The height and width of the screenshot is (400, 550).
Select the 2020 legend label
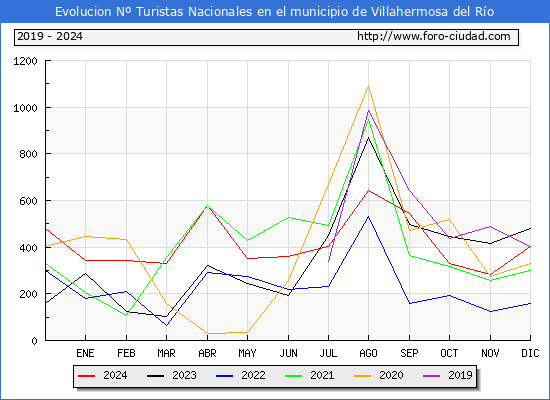[391, 375]
